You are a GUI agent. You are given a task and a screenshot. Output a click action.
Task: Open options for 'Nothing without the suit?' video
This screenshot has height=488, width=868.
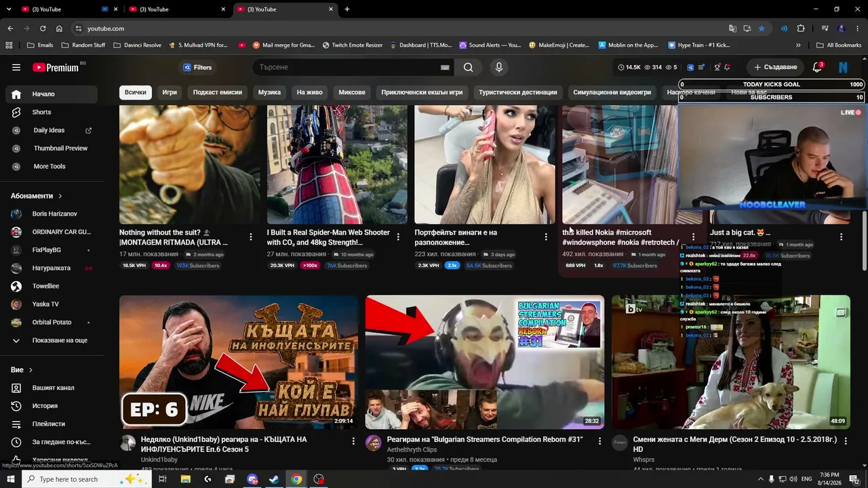[251, 237]
